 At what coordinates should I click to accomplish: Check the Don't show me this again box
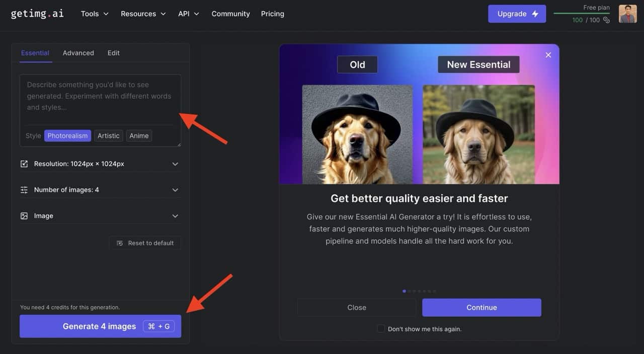click(381, 328)
